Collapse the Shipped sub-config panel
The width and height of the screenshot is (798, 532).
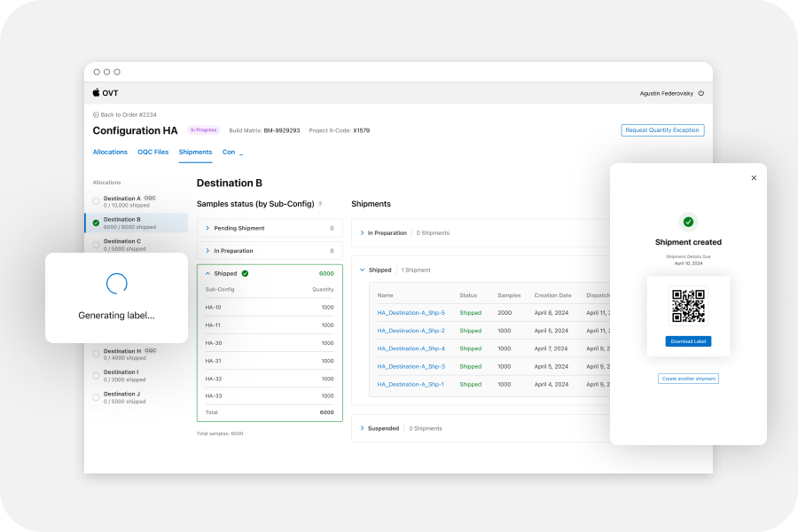click(x=207, y=274)
